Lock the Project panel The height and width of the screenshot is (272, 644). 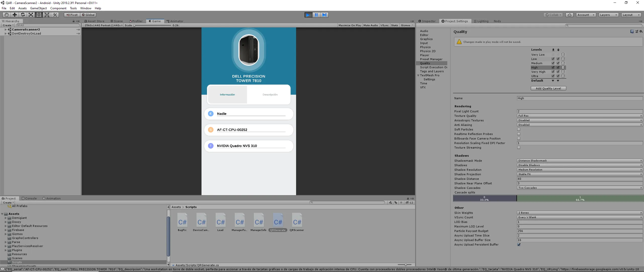[x=408, y=198]
